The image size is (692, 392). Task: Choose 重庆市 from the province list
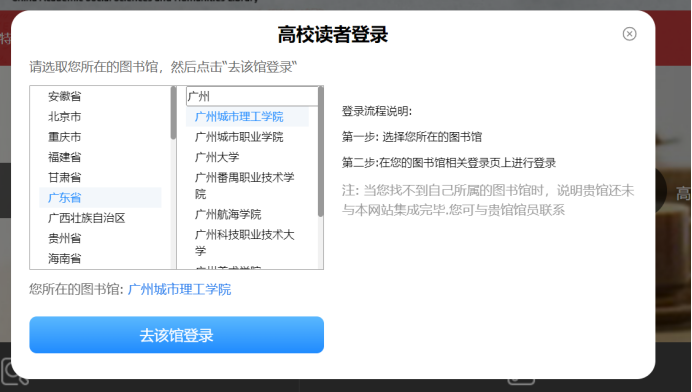point(100,137)
